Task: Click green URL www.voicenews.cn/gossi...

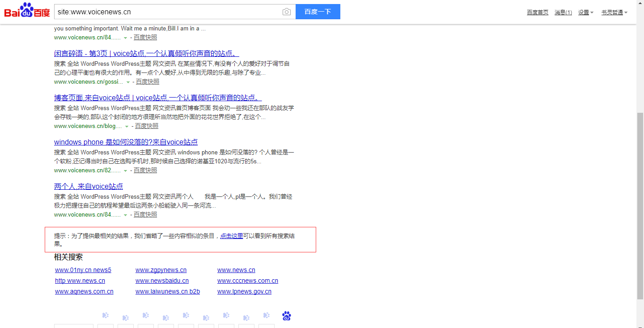Action: pyautogui.click(x=89, y=82)
